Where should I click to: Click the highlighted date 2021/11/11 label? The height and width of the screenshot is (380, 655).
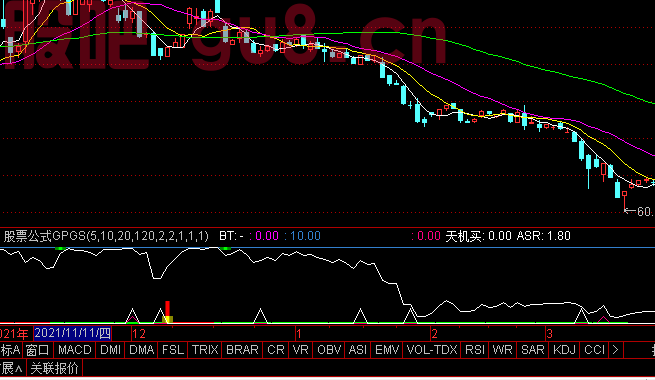tap(73, 333)
